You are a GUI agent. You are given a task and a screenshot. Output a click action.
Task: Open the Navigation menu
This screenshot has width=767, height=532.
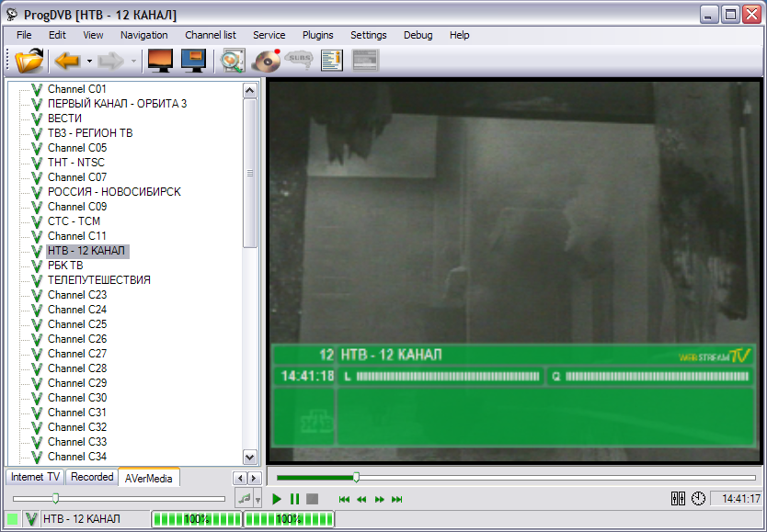[x=144, y=35]
